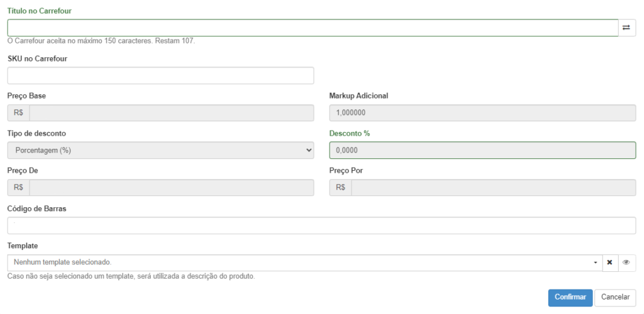Click the 'Título no Carrefour' green label
The height and width of the screenshot is (314, 644).
coord(40,11)
